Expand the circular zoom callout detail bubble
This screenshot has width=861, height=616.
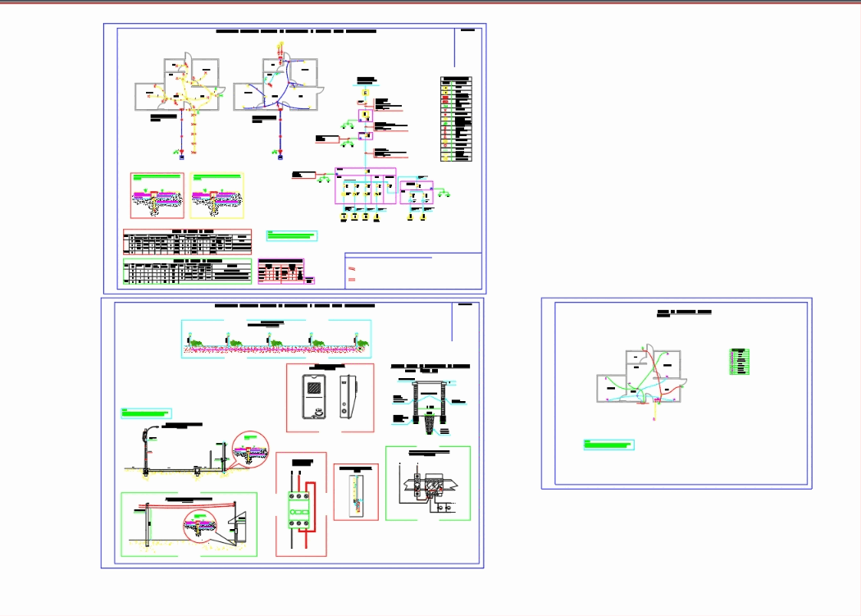click(x=250, y=449)
